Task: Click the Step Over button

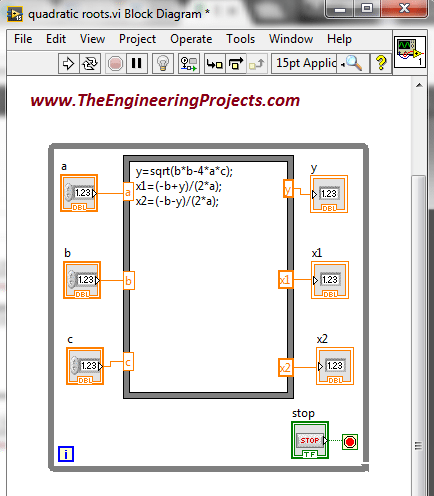Action: 236,63
